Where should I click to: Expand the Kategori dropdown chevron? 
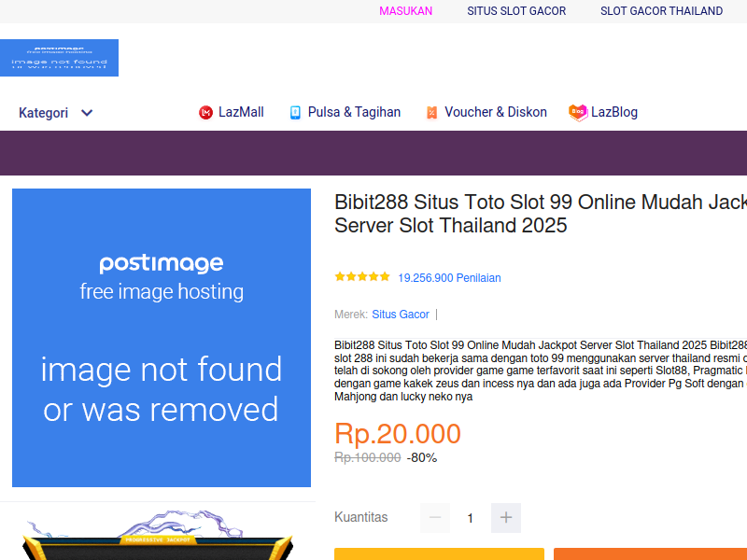[x=87, y=113]
